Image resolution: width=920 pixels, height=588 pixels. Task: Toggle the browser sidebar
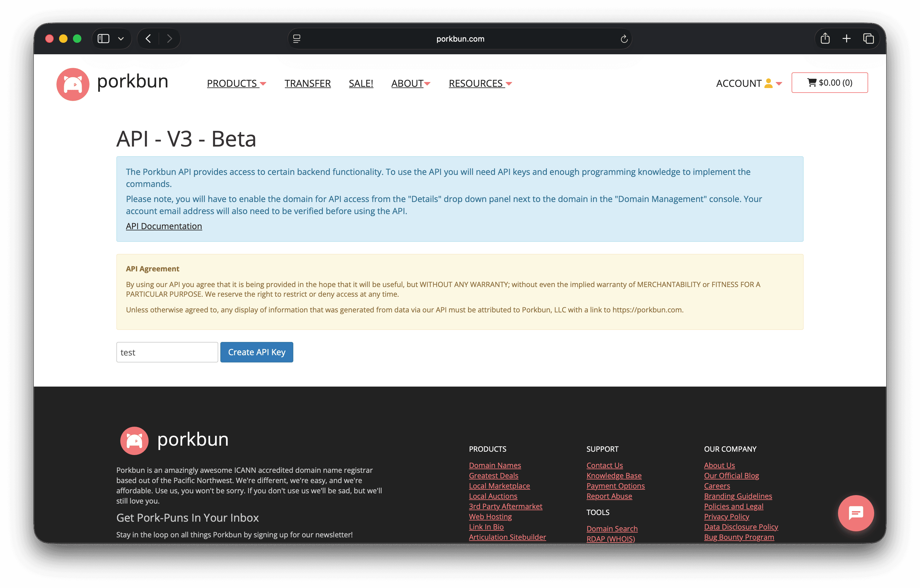[103, 38]
